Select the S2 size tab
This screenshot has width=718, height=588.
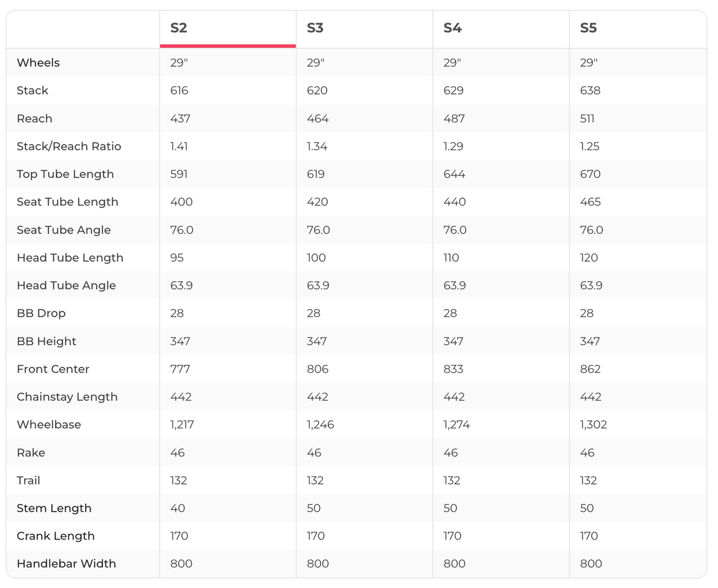pyautogui.click(x=179, y=28)
